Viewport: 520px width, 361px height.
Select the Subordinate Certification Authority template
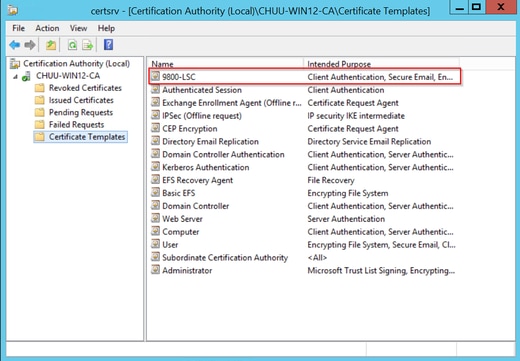click(x=225, y=258)
